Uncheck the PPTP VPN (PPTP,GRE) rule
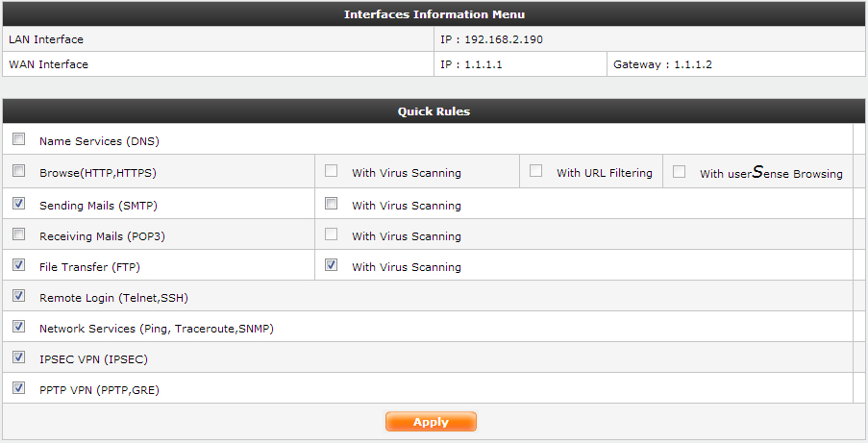This screenshot has width=868, height=443. tap(19, 388)
